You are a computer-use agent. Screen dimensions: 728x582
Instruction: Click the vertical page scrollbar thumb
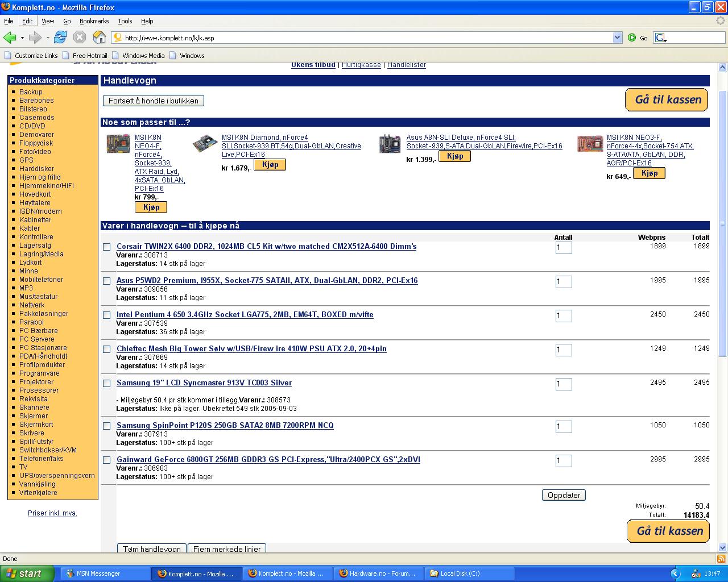(722, 225)
